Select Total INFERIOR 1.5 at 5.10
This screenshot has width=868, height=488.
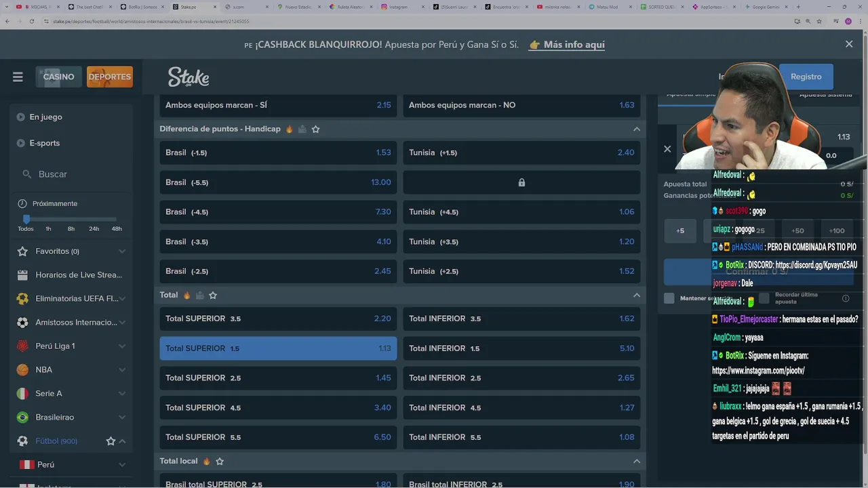coord(521,348)
